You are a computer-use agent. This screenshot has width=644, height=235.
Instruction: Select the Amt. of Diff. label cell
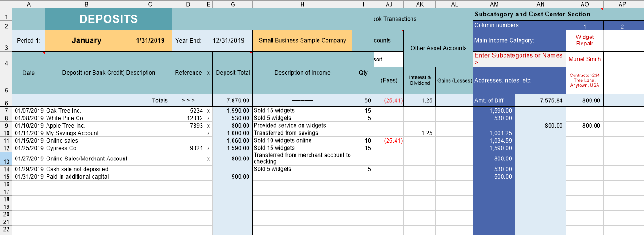click(494, 100)
